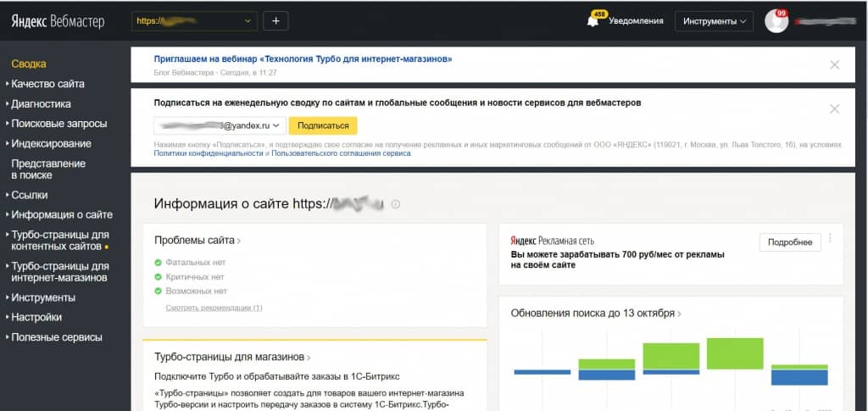The width and height of the screenshot is (868, 411).
Task: Open Представление в поиске menu item
Action: [x=48, y=169]
